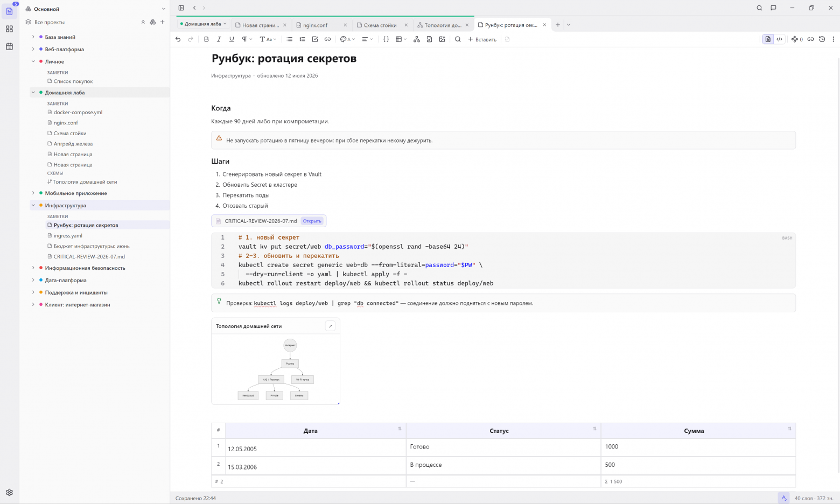Image resolution: width=840 pixels, height=504 pixels.
Task: Toggle the sidebar panel icon
Action: (181, 8)
